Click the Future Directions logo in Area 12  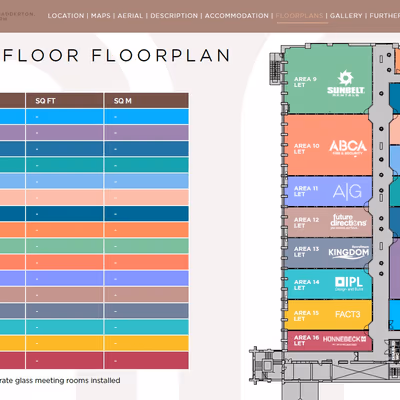tap(348, 221)
